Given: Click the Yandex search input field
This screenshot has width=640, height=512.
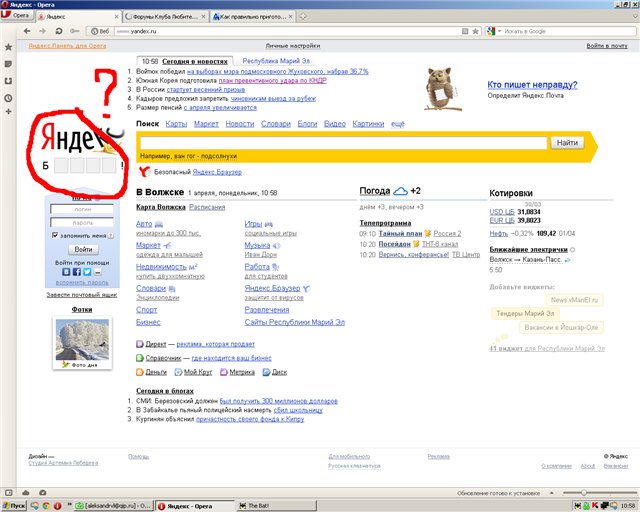Looking at the screenshot, I should click(342, 143).
